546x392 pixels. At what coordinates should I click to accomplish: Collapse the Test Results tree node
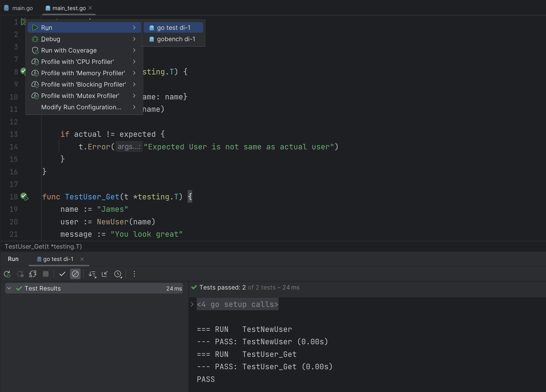click(9, 288)
